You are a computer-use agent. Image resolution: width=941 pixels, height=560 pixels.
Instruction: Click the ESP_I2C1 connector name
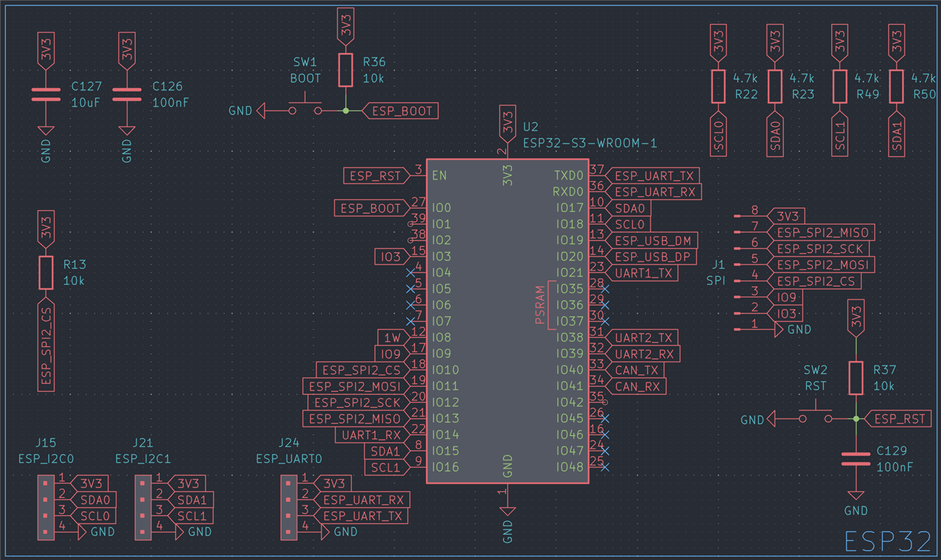[143, 459]
